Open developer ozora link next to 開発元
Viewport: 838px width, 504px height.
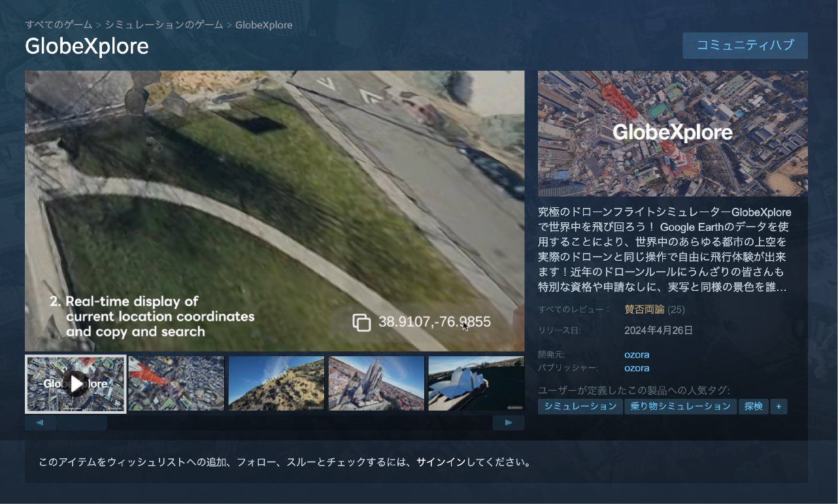pos(637,354)
